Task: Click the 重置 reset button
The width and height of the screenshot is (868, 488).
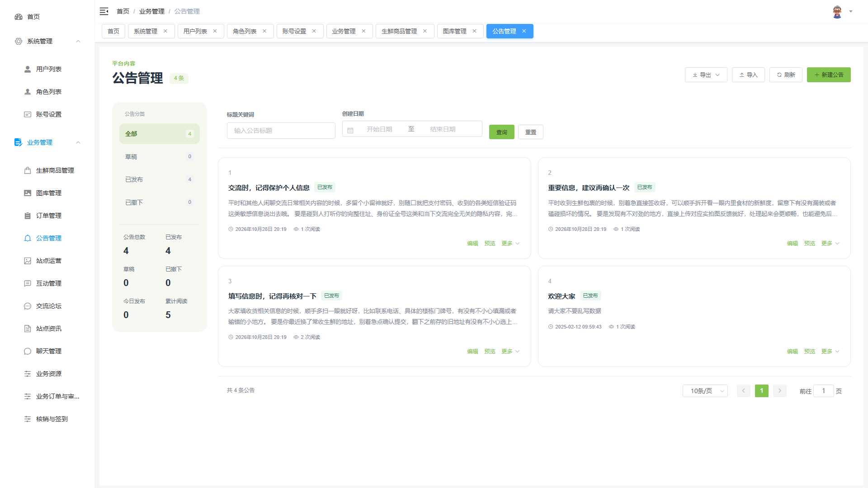Action: click(531, 132)
